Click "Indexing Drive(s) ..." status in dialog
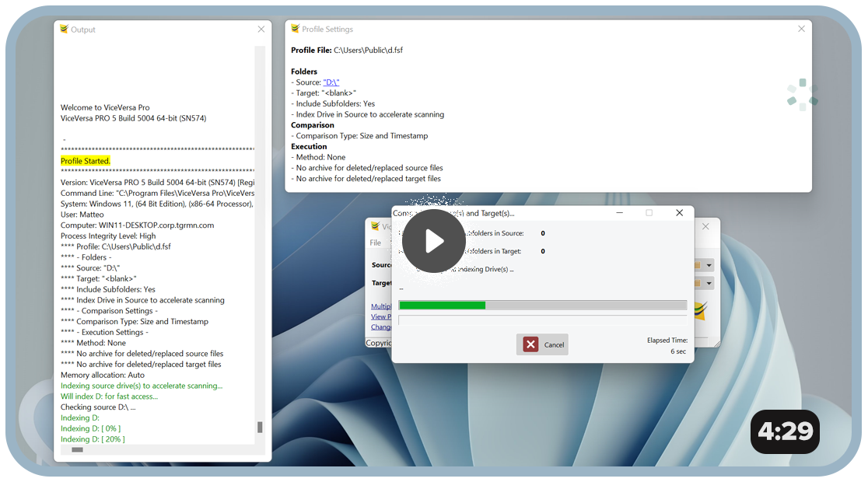The image size is (868, 482). pyautogui.click(x=485, y=270)
